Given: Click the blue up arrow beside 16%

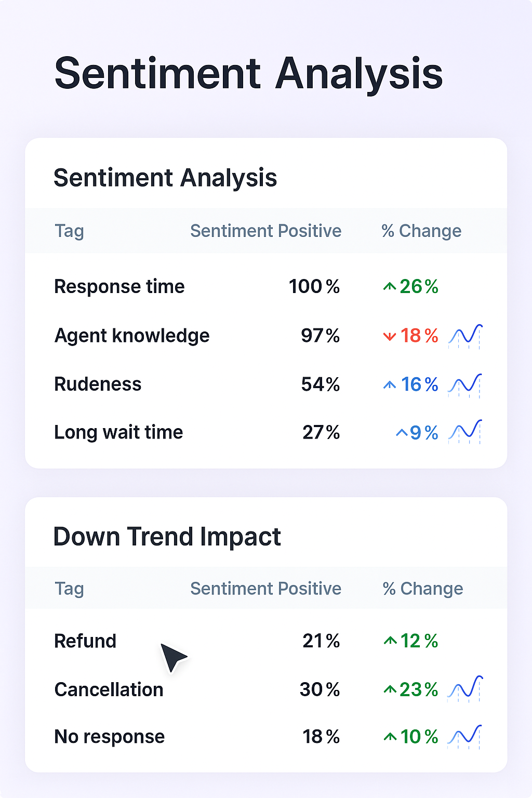Looking at the screenshot, I should click(x=389, y=385).
